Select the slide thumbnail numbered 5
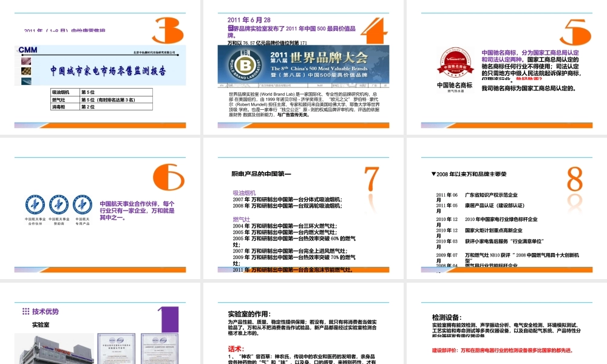 [x=507, y=67]
